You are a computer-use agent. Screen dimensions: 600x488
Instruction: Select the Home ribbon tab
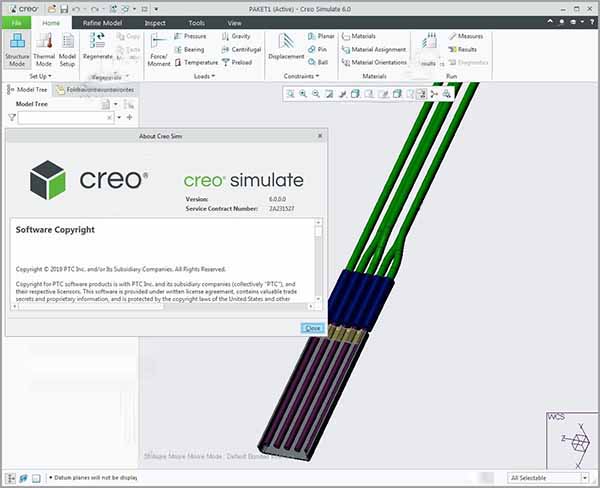[51, 23]
